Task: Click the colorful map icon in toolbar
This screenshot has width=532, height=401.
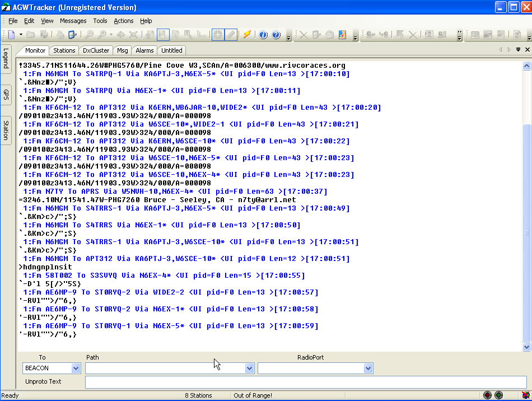Action: pos(342,35)
